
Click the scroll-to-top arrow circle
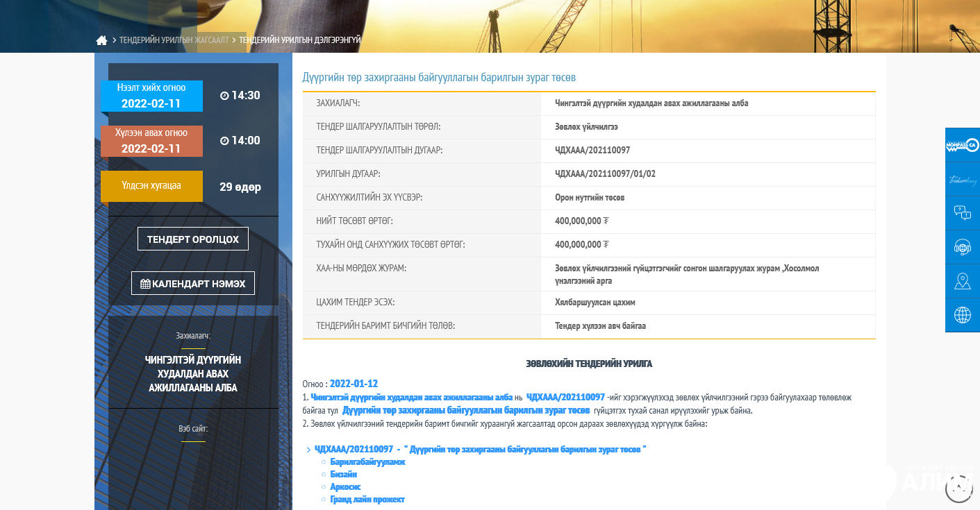[x=959, y=488]
